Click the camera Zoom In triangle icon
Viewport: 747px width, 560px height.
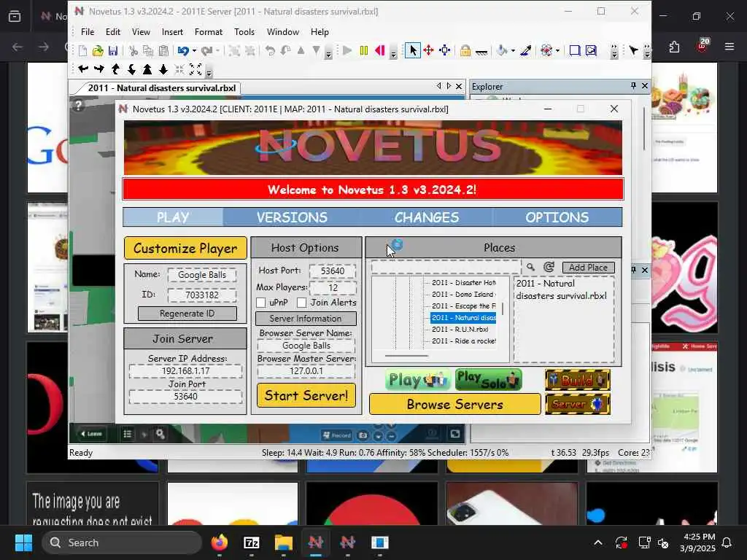pyautogui.click(x=147, y=69)
